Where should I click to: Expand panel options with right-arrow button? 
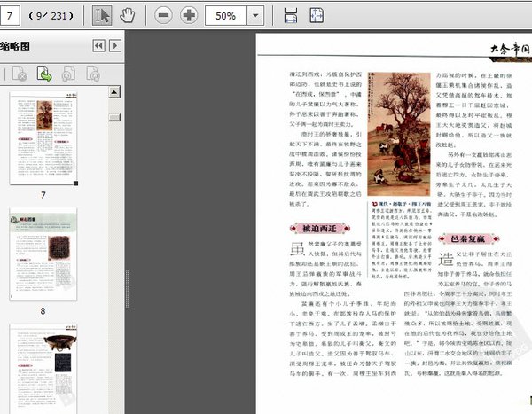coord(114,46)
